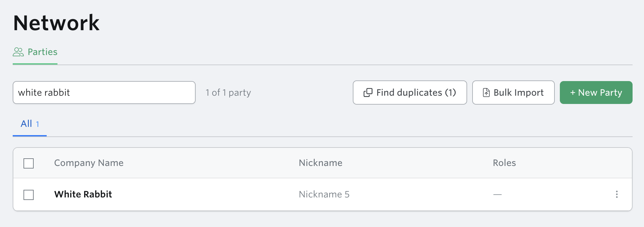Open the three-dot menu for White Rabbit
This screenshot has width=644, height=227.
[617, 194]
